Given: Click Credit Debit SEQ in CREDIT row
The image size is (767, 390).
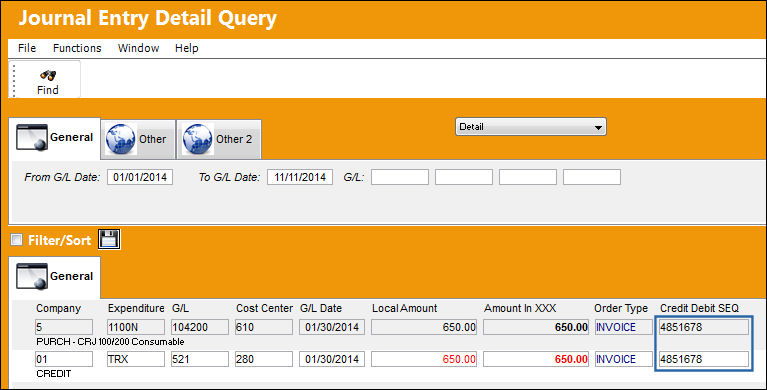Looking at the screenshot, I should coord(704,359).
